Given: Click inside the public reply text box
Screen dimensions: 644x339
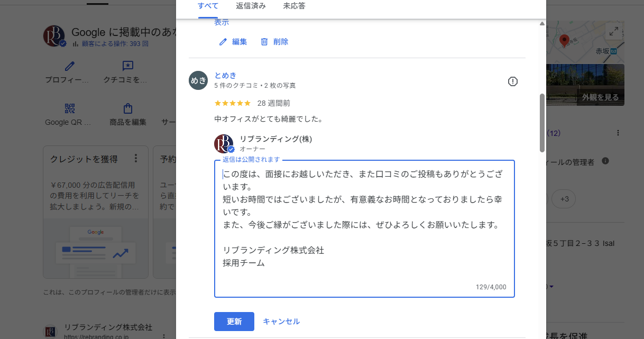Looking at the screenshot, I should click(x=364, y=228).
